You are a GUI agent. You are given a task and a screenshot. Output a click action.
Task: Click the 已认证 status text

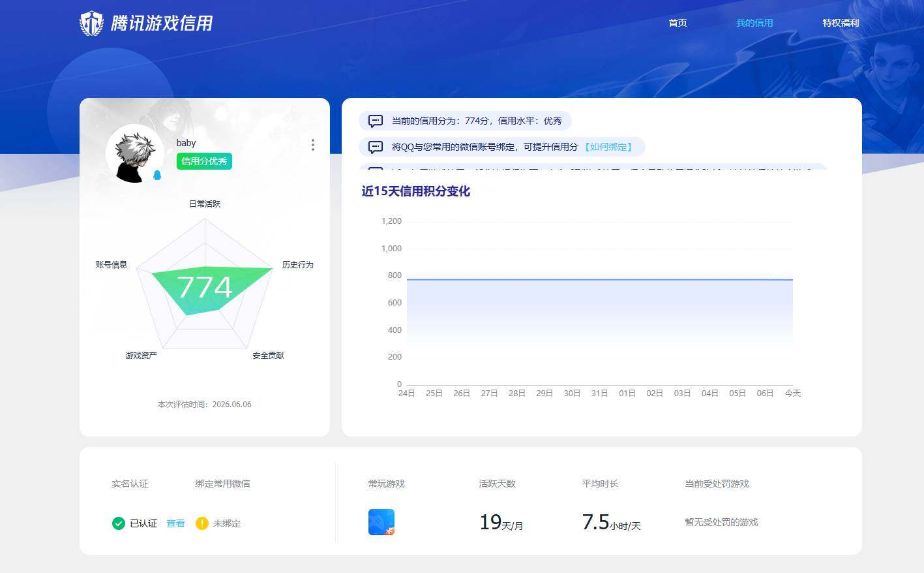coord(143,523)
